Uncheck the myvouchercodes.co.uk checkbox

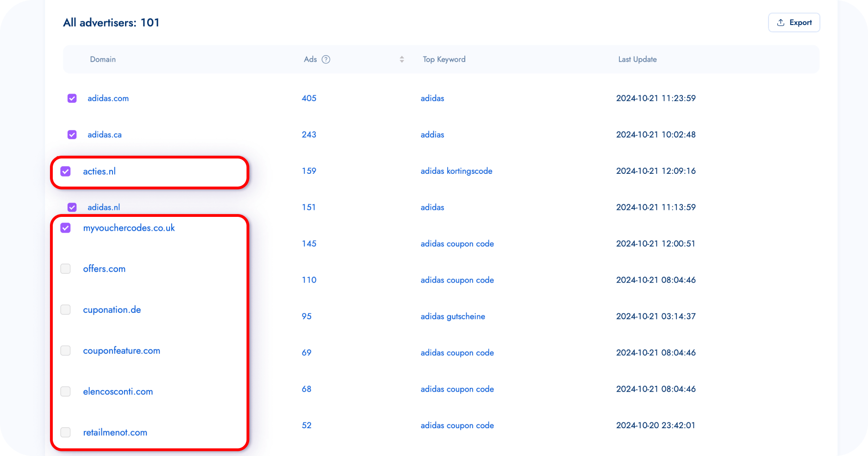pos(66,228)
